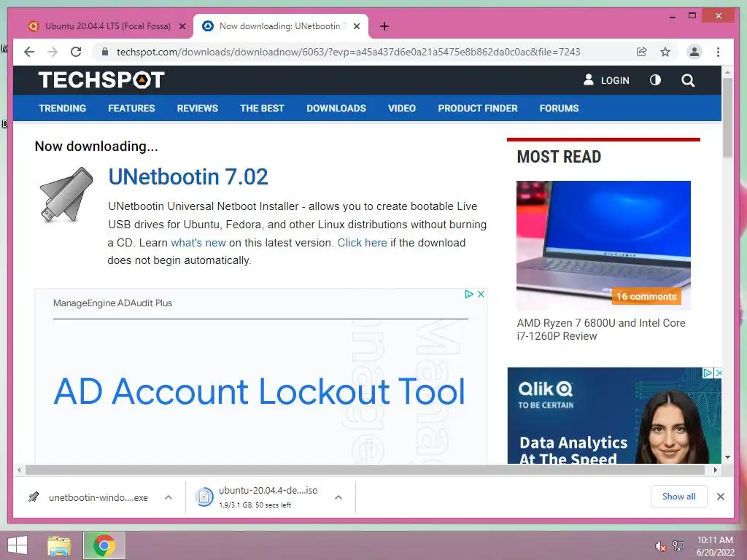Click the browser forward arrow
Viewport: 747px width, 560px height.
coord(53,52)
